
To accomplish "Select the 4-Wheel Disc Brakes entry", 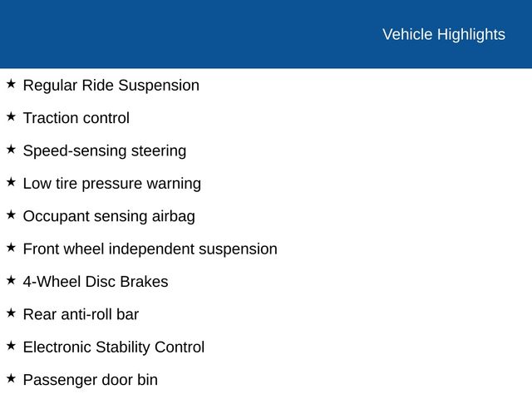I will point(96,282).
